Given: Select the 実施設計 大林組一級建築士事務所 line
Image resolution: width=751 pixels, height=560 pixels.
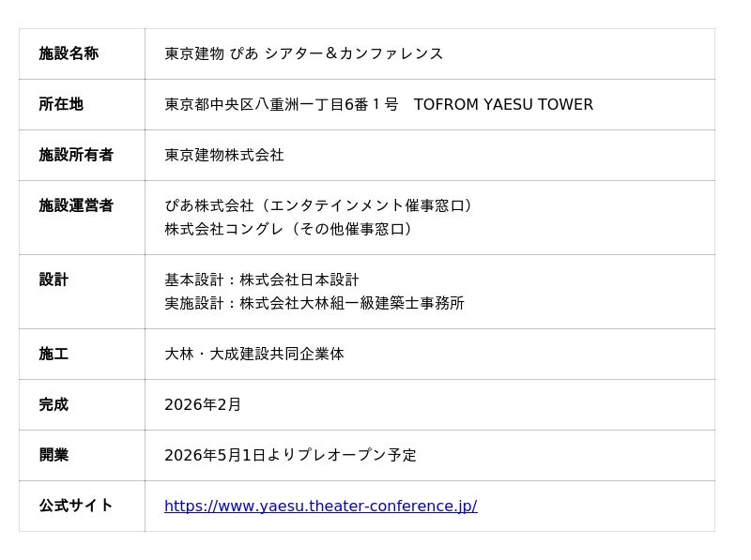Looking at the screenshot, I should (x=314, y=303).
